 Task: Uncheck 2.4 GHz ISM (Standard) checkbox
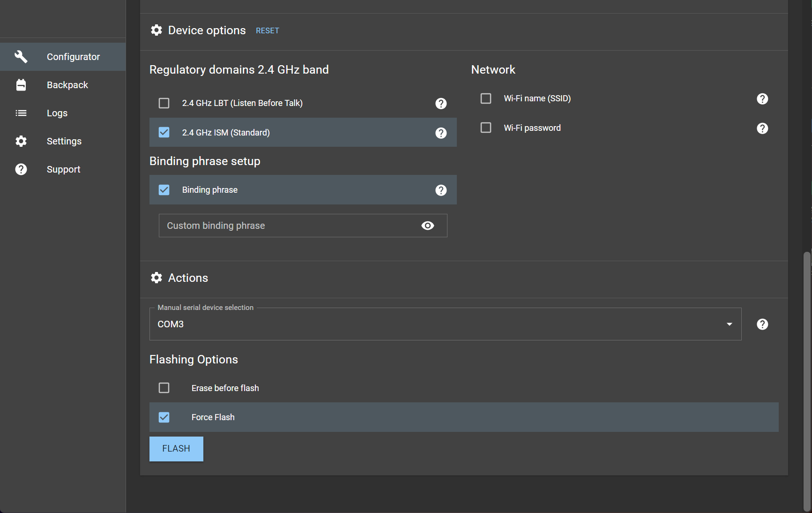[x=164, y=133]
